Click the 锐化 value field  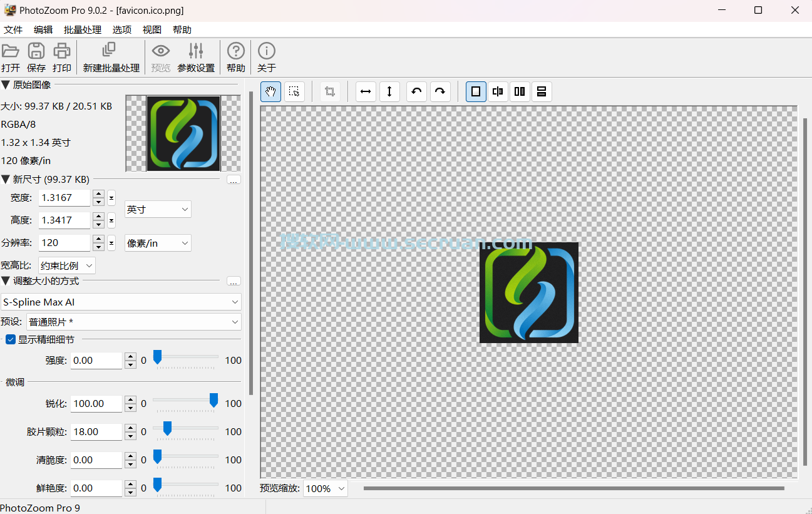pyautogui.click(x=96, y=404)
